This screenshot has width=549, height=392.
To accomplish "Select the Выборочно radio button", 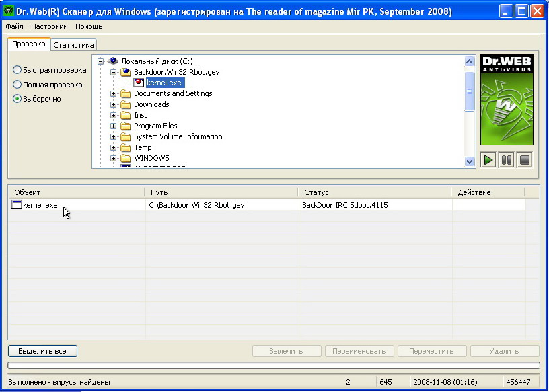I will (17, 99).
